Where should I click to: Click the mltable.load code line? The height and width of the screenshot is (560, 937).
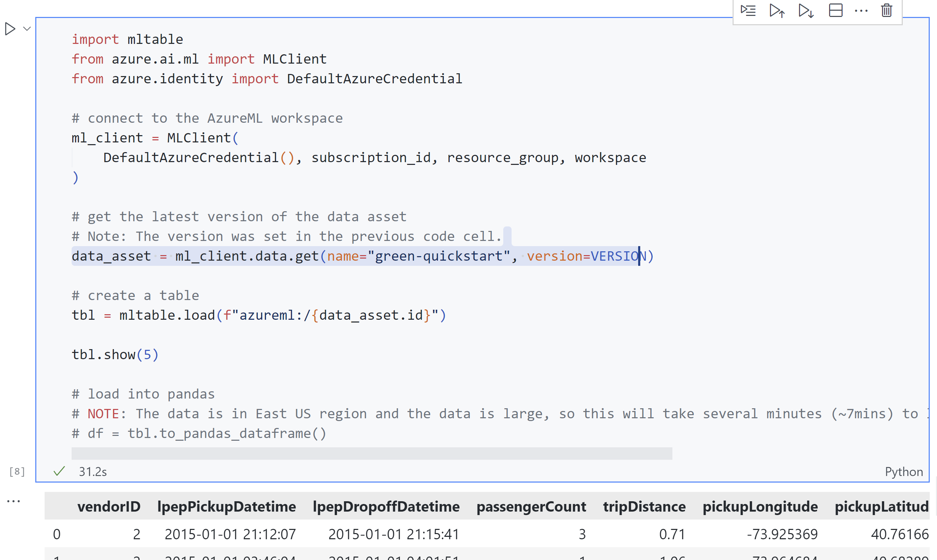[259, 315]
